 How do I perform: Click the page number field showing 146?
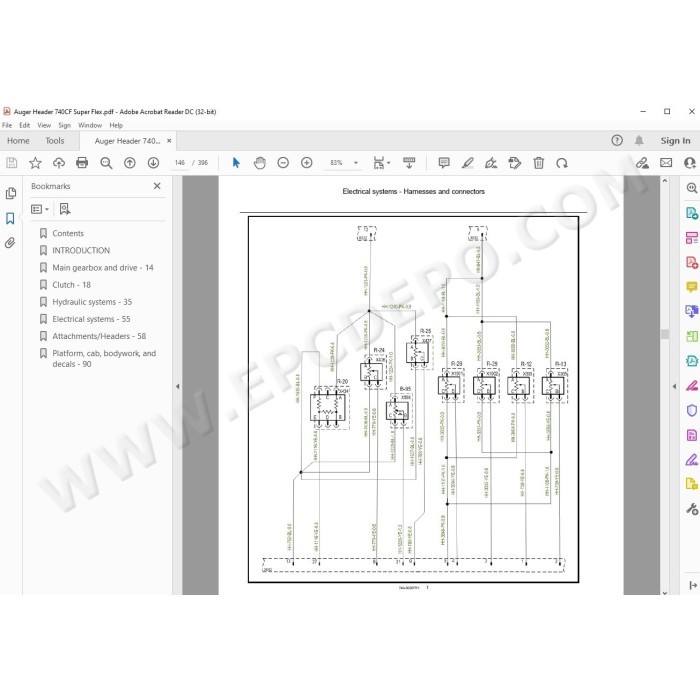click(x=180, y=163)
